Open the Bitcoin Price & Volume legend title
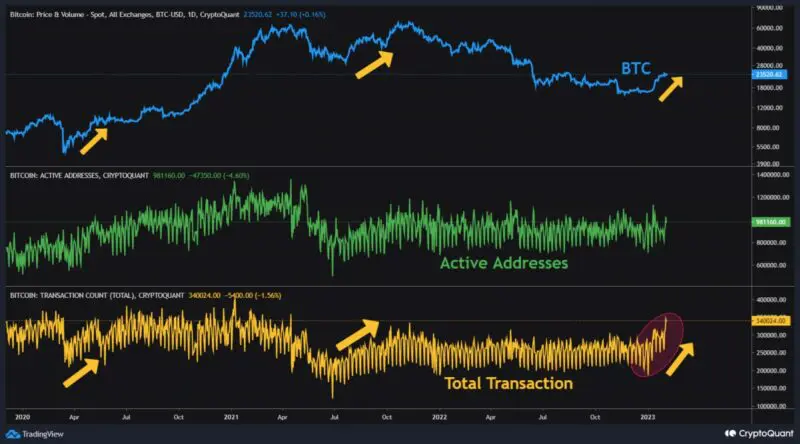The width and height of the screenshot is (800, 444). tap(121, 15)
